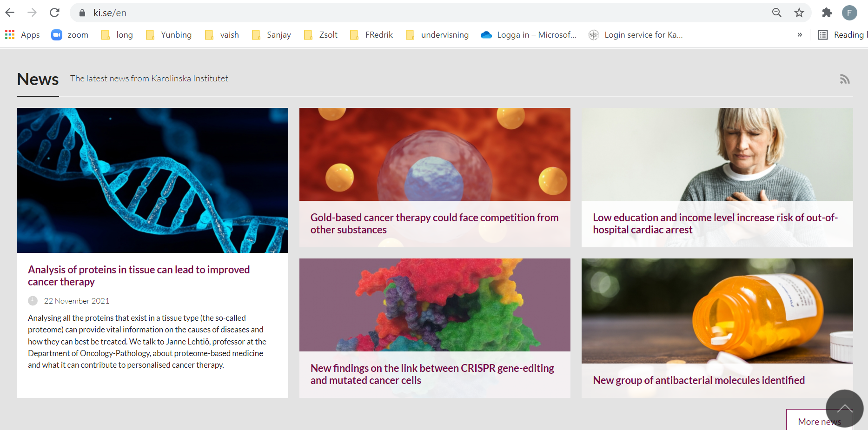Click the browser back arrow
This screenshot has height=430, width=868.
click(x=10, y=13)
